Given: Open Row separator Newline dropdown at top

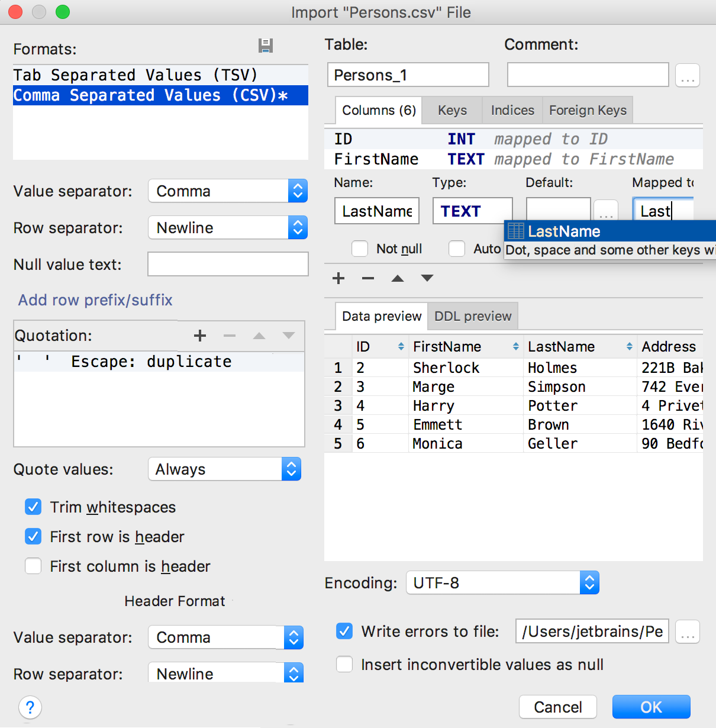Looking at the screenshot, I should coord(228,228).
